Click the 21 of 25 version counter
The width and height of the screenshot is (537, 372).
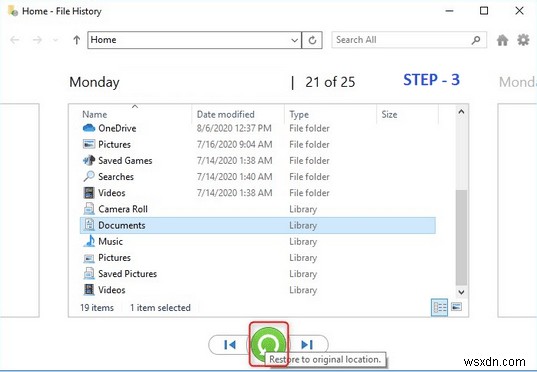coord(330,82)
